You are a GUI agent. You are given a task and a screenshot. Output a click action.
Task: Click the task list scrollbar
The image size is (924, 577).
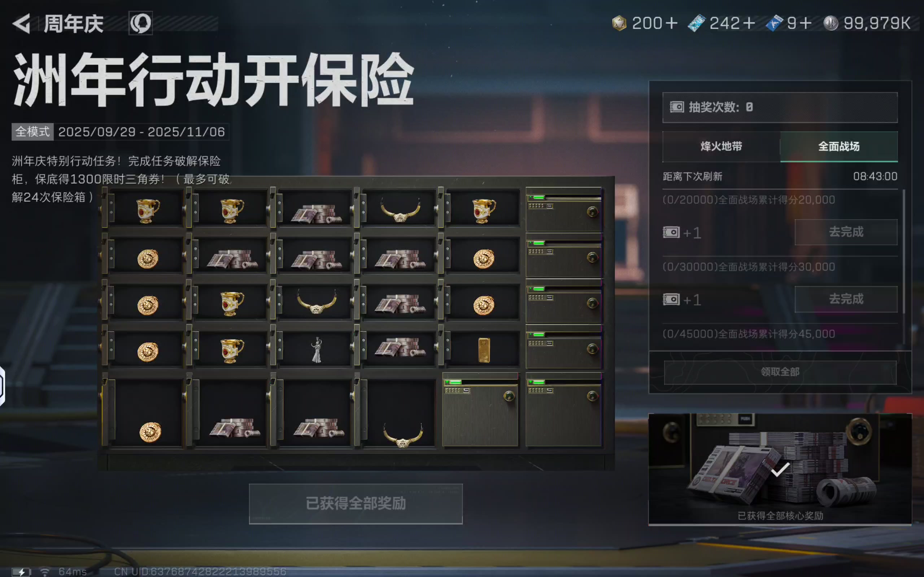tap(904, 252)
